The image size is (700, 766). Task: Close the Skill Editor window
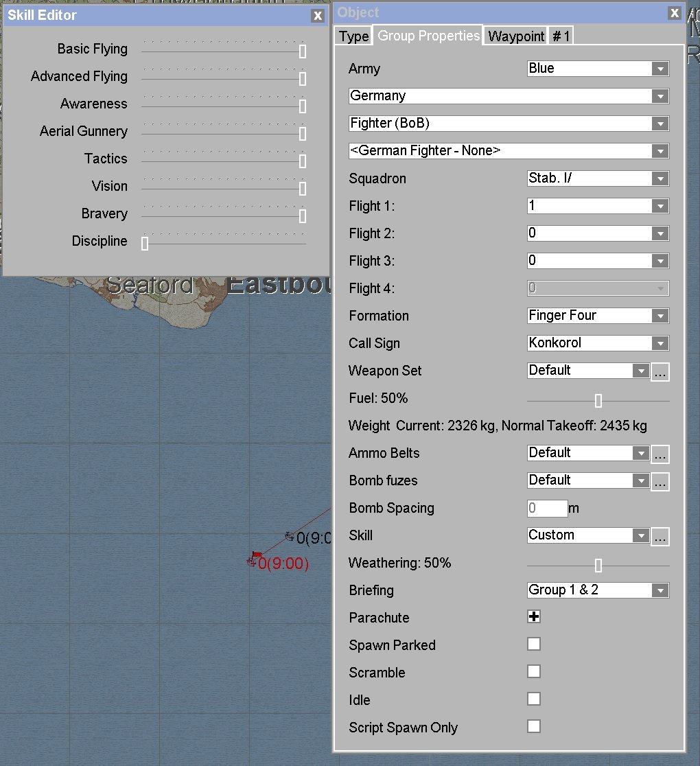pyautogui.click(x=318, y=16)
